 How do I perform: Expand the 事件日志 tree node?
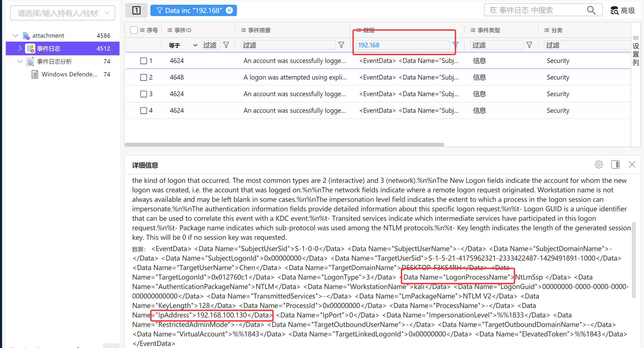pos(20,48)
